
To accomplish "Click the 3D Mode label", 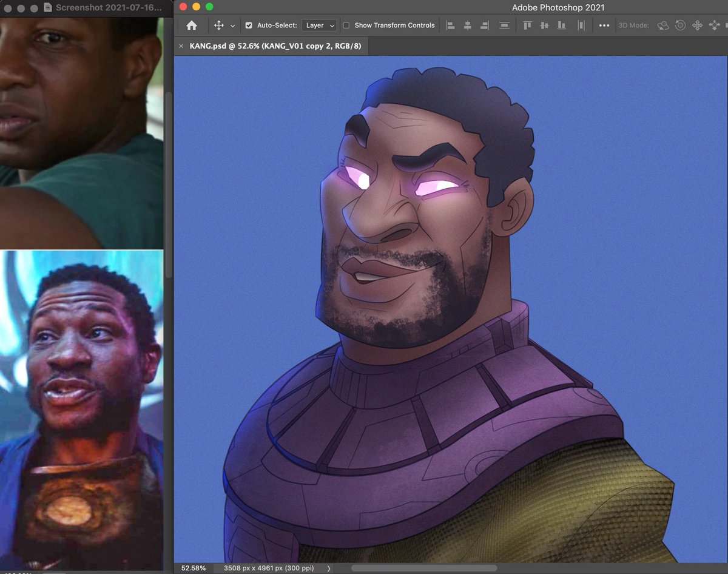I will point(634,25).
